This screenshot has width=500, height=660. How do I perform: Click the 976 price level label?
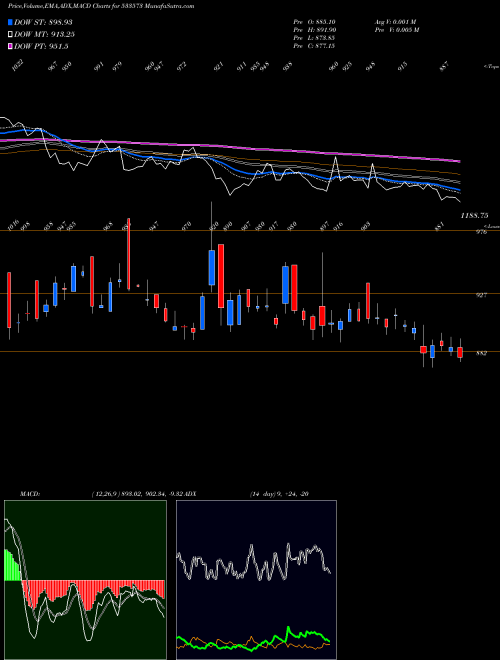coord(481,232)
